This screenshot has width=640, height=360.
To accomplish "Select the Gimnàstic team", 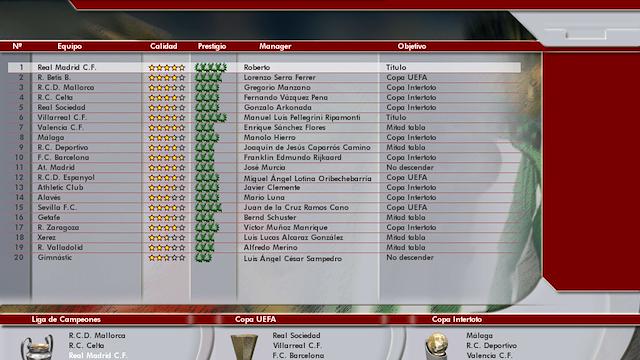I will click(55, 258).
